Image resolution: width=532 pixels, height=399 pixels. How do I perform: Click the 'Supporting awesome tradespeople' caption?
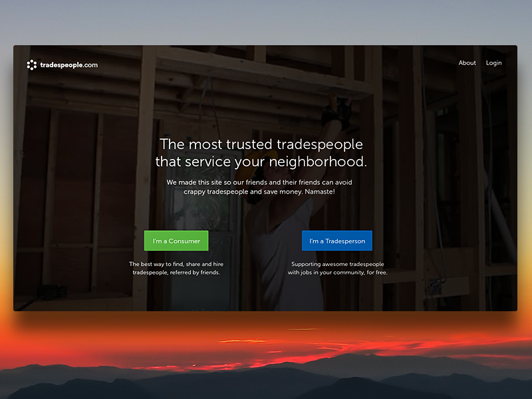tap(337, 264)
